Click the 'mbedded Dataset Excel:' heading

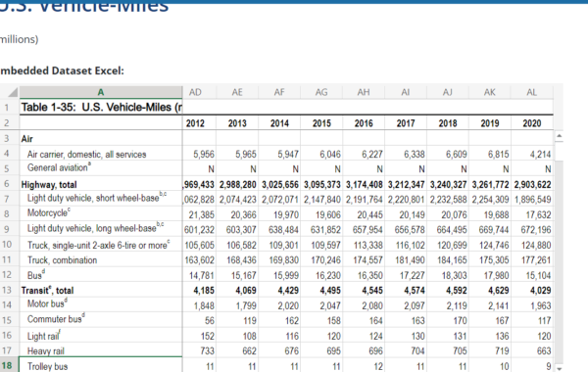[x=62, y=70]
